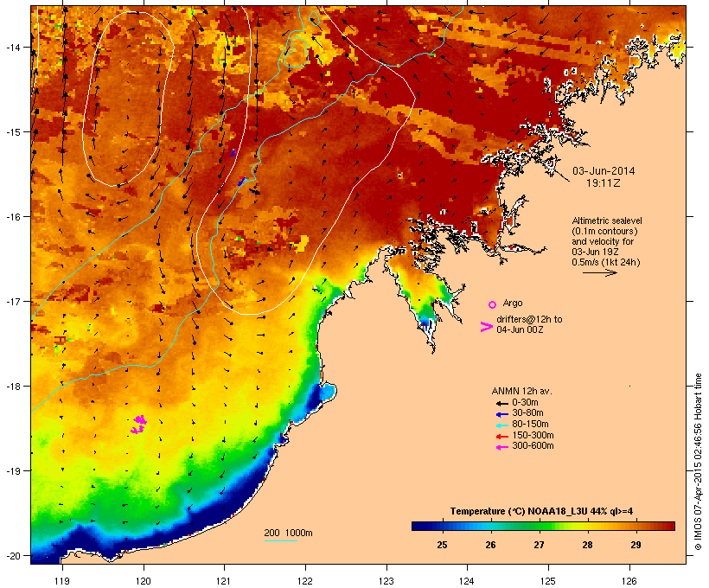
Task: Click the latitude axis label -19
Action: [13, 471]
